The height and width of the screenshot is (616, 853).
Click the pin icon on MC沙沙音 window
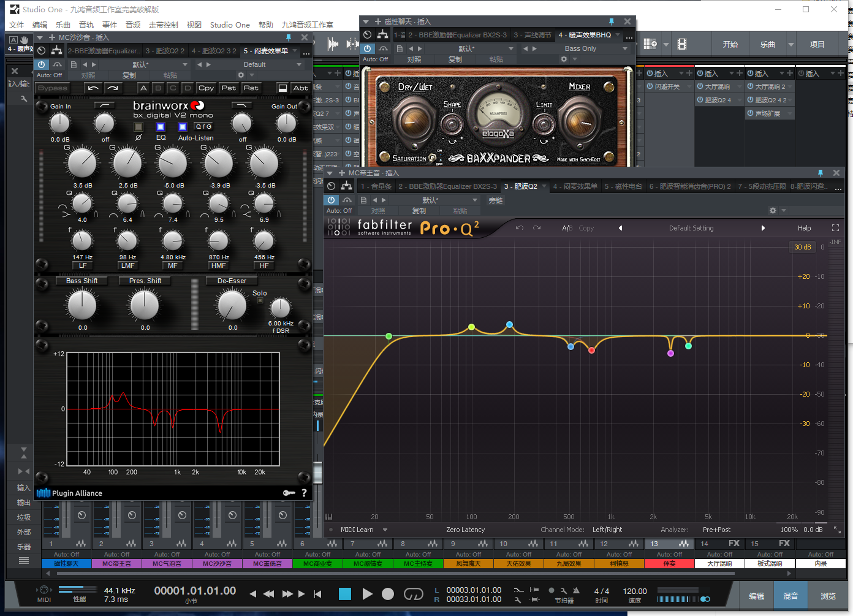pyautogui.click(x=289, y=37)
